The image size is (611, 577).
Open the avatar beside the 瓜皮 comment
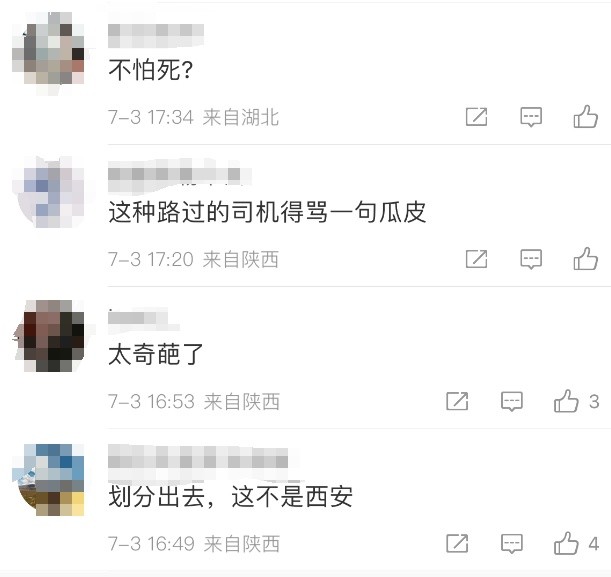point(49,193)
